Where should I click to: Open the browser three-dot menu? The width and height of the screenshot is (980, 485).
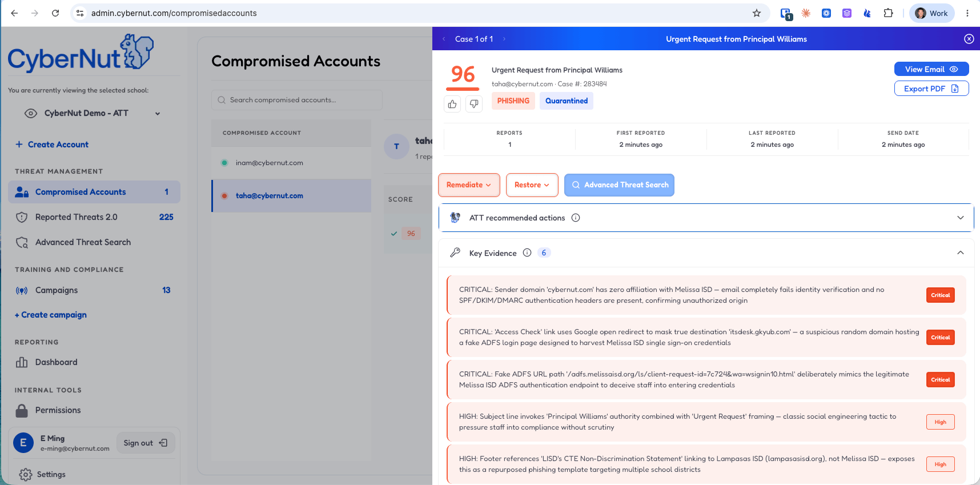coord(967,13)
